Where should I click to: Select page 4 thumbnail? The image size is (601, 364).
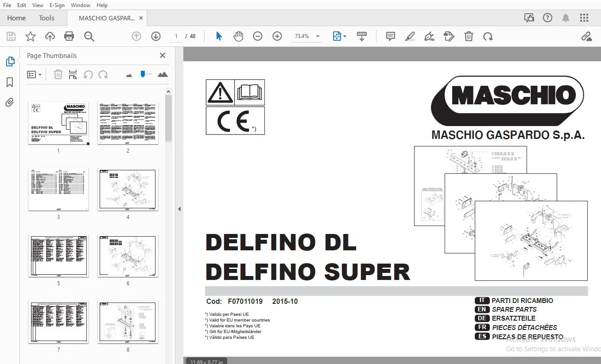point(128,189)
